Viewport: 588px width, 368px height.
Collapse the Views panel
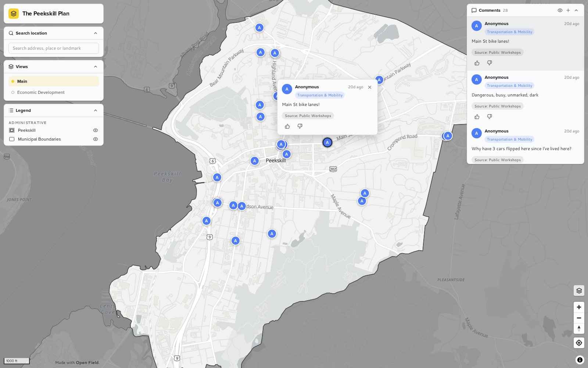(x=96, y=67)
